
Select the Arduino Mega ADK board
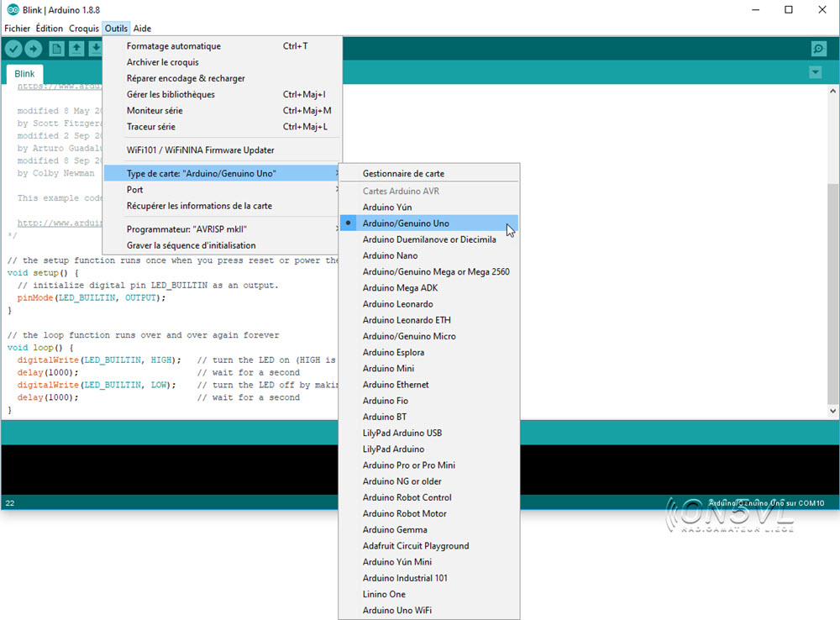(429, 287)
